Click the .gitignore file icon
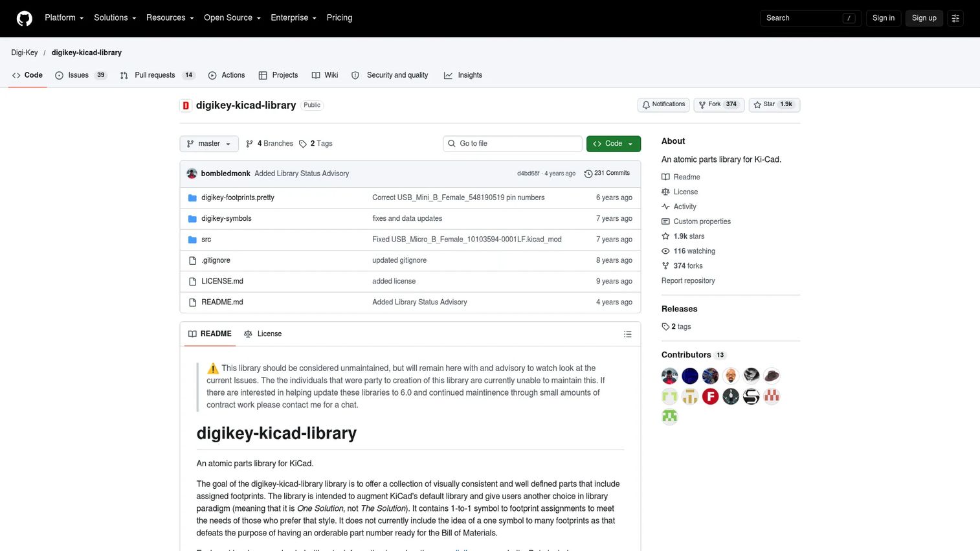This screenshot has width=980, height=551. pos(192,260)
